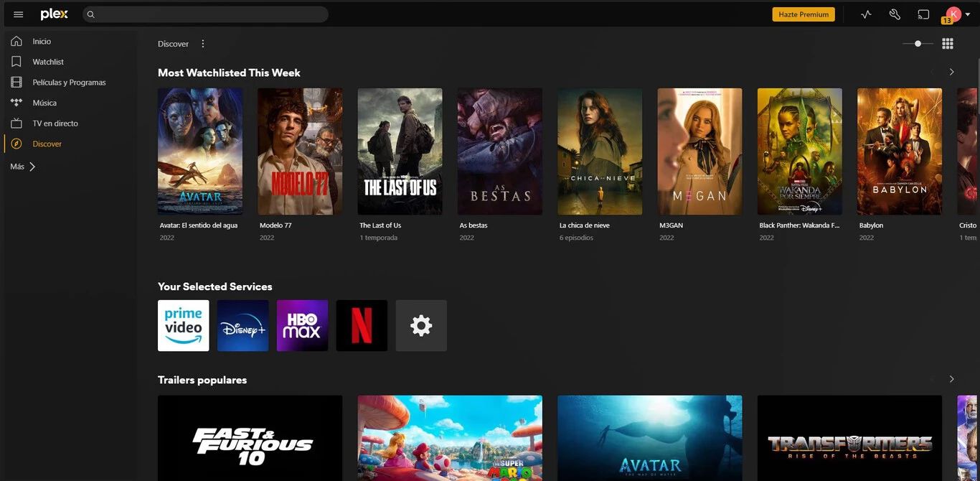Click the search magnifier icon
This screenshot has height=481, width=980.
(x=91, y=14)
